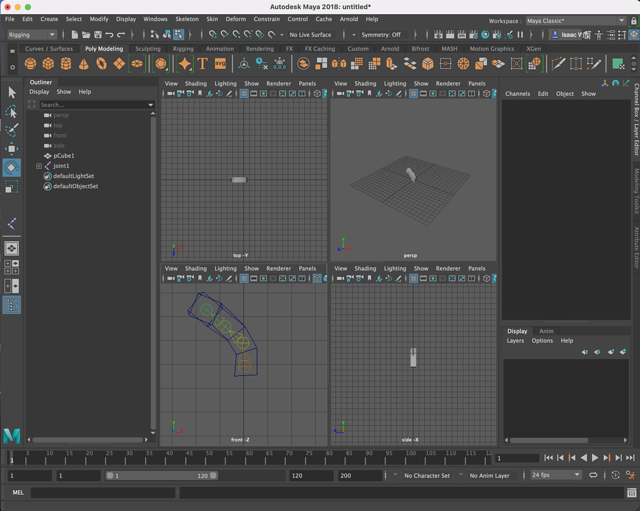Screen dimensions: 640x511
Task: Select the Lasso select tool
Action: point(11,111)
